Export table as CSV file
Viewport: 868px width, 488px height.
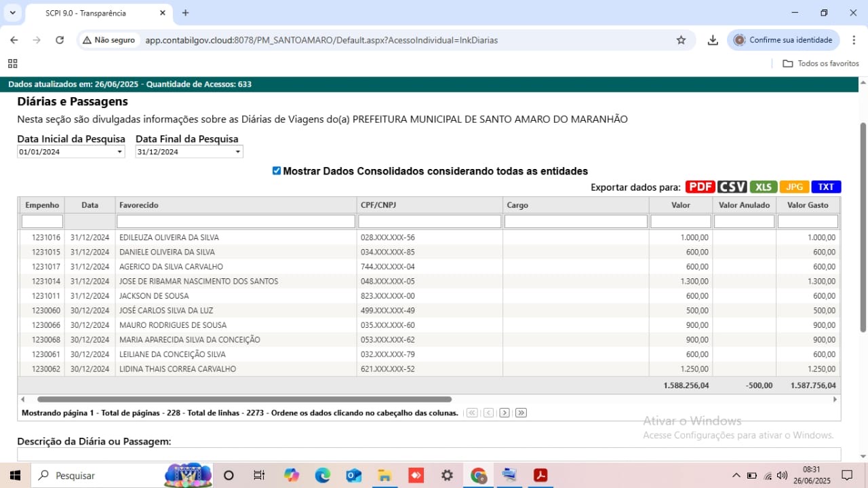(x=732, y=187)
